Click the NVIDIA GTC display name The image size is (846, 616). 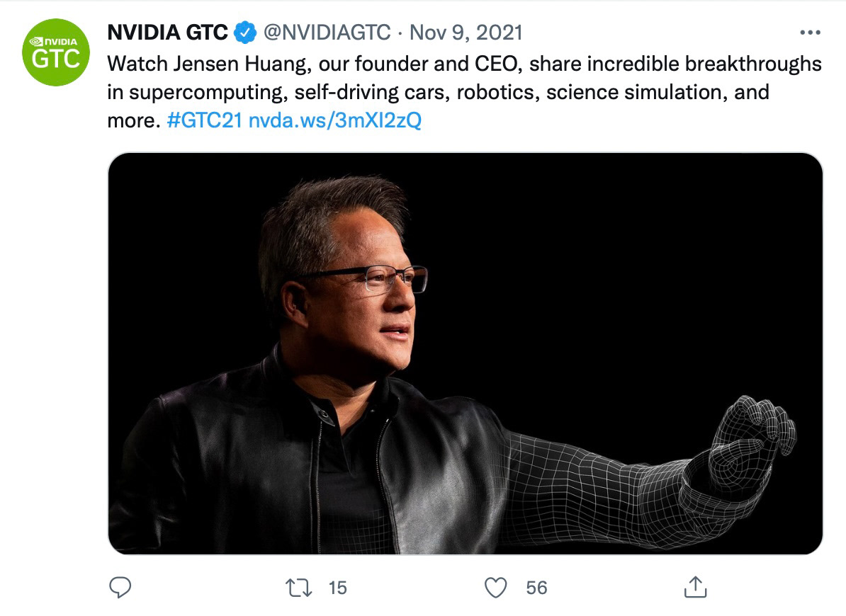point(167,33)
